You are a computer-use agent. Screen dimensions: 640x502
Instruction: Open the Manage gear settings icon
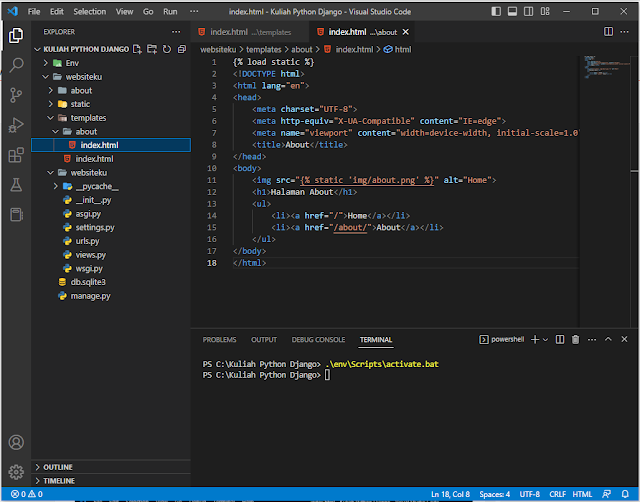16,472
